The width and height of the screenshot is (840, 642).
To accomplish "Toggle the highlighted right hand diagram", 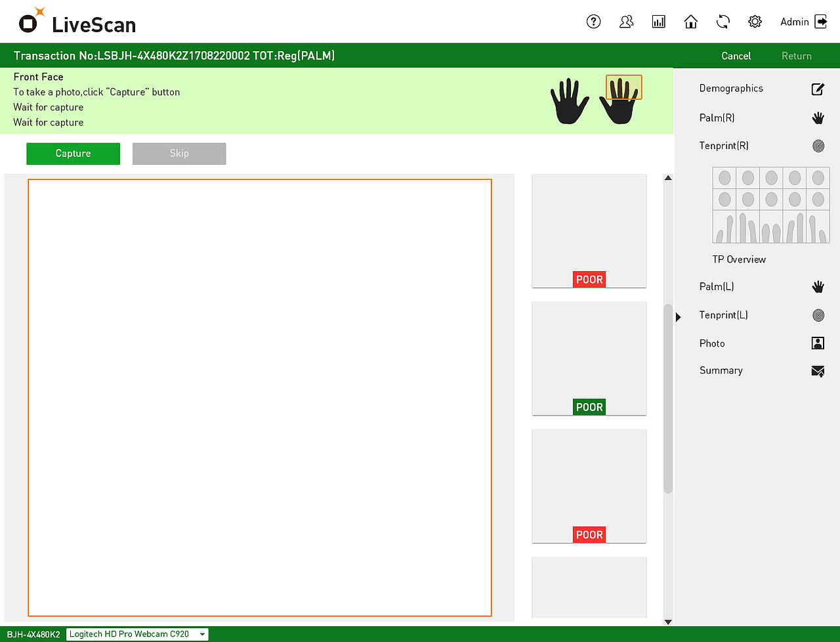I will (x=622, y=87).
